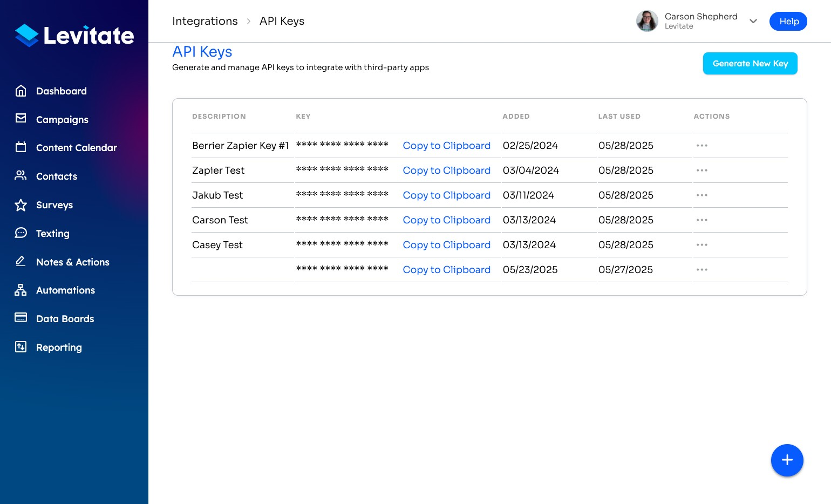Open actions menu for Jakub Test key
This screenshot has height=504, width=831.
701,195
